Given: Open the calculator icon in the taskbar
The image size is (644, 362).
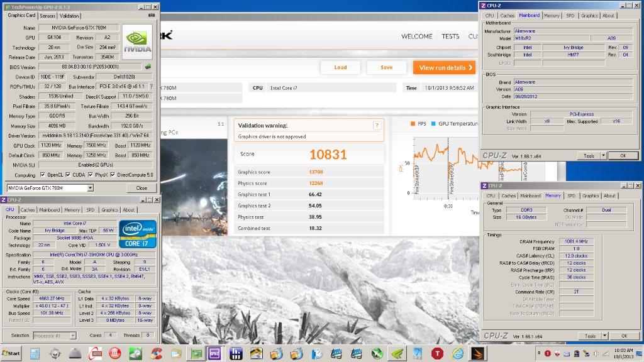Looking at the screenshot, I should pyautogui.click(x=35, y=353).
